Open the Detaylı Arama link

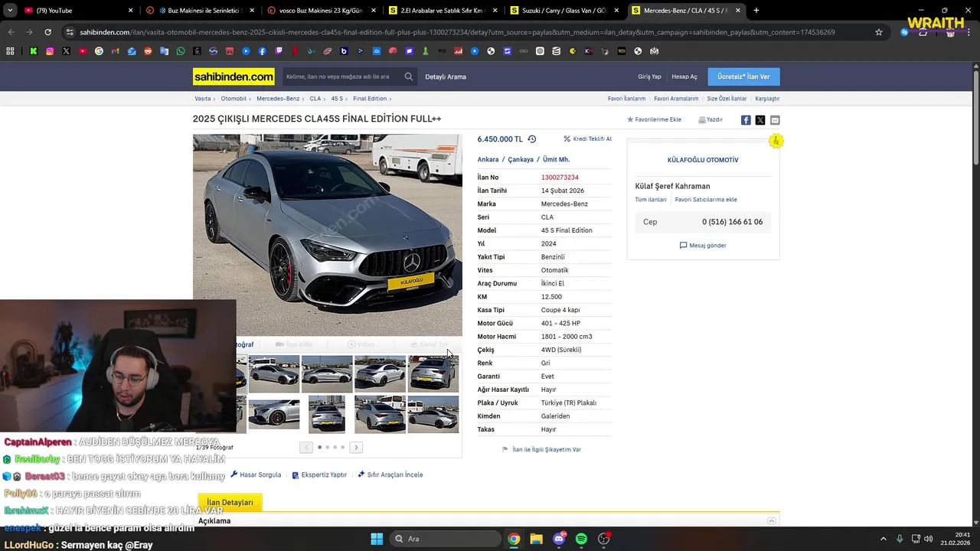(x=446, y=77)
